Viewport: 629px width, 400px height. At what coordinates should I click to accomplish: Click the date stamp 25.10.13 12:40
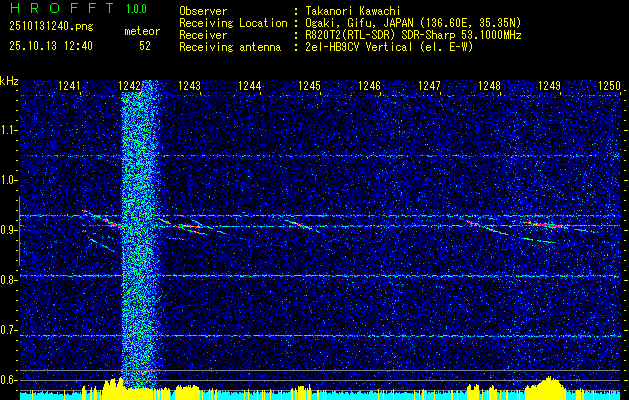[51, 46]
